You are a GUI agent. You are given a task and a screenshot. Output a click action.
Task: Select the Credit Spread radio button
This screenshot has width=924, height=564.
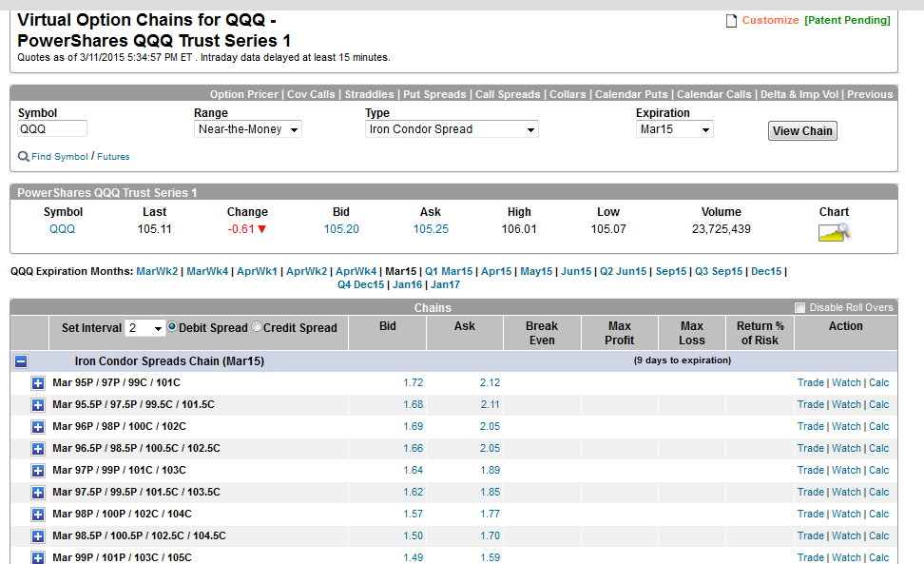[x=257, y=327]
